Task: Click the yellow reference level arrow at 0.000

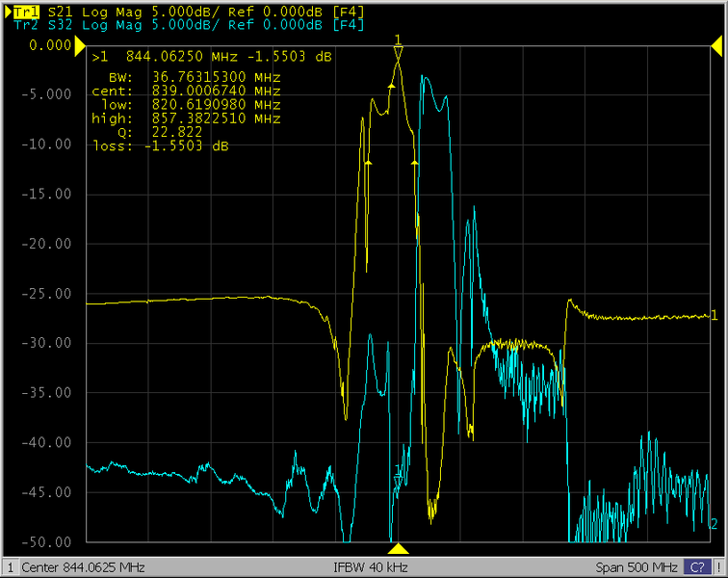Action: coord(80,44)
